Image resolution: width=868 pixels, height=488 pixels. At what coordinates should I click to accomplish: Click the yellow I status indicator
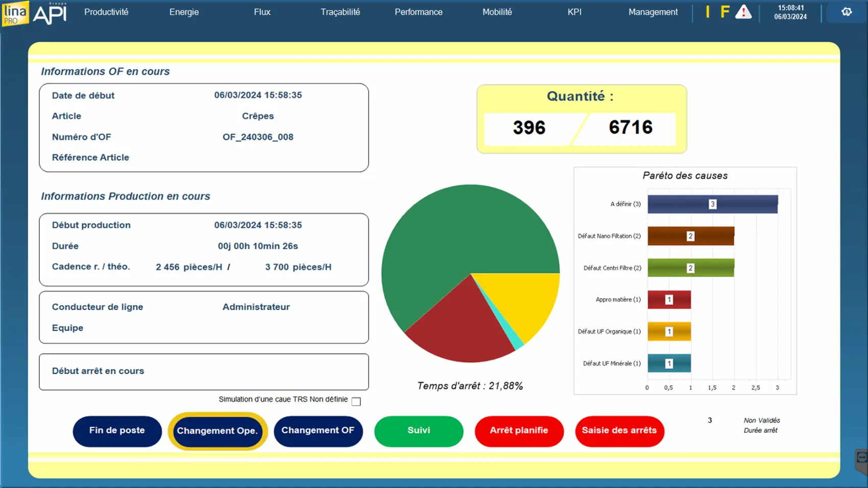pos(708,12)
